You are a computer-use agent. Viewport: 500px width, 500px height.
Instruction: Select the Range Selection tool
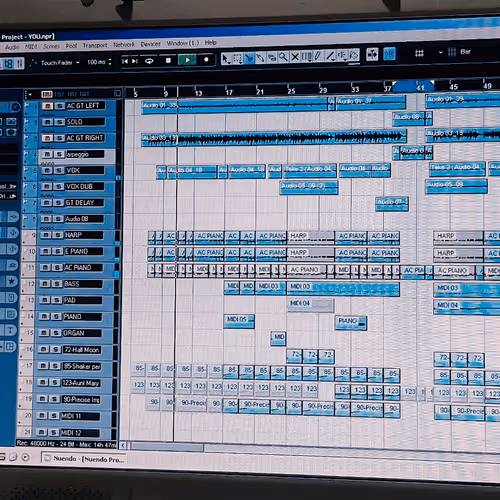pos(237,58)
